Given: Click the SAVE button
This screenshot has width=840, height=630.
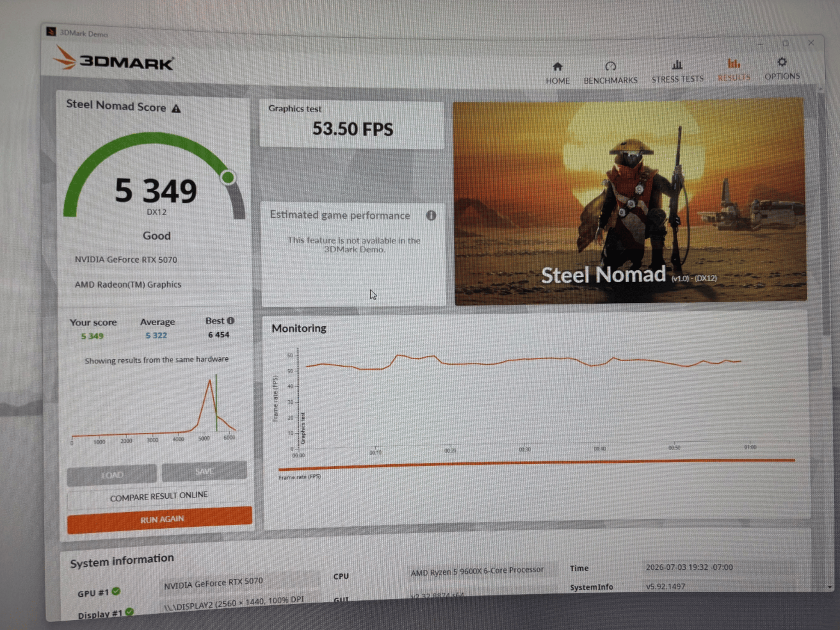Looking at the screenshot, I should click(x=204, y=471).
